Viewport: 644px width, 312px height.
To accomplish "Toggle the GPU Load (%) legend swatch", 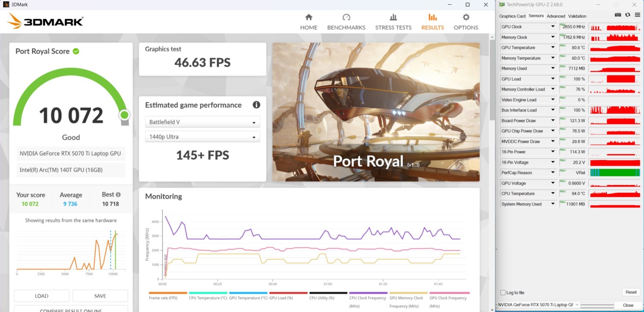I will [288, 293].
